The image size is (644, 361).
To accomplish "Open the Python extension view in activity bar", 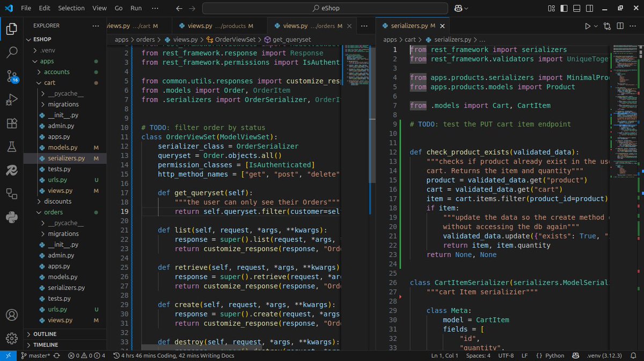I will coord(12,217).
